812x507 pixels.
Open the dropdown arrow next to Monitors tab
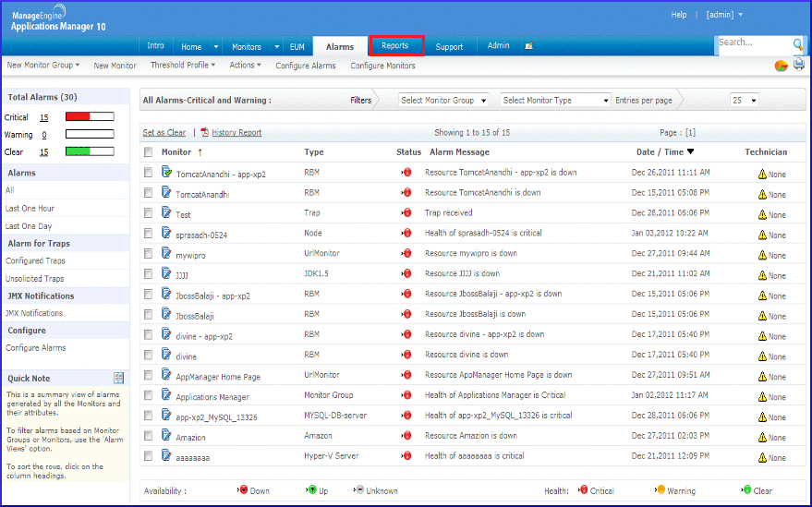point(276,46)
